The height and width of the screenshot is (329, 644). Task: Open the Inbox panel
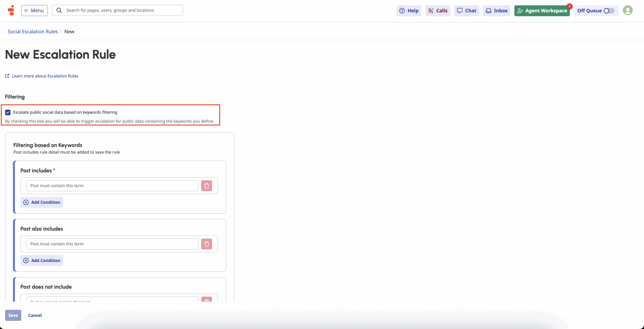[496, 11]
